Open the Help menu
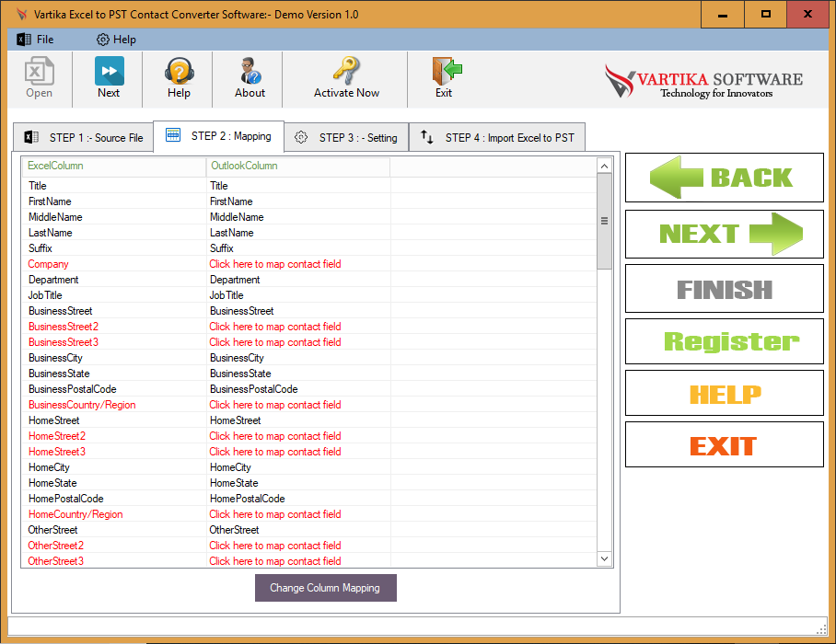Image resolution: width=836 pixels, height=644 pixels. point(116,40)
